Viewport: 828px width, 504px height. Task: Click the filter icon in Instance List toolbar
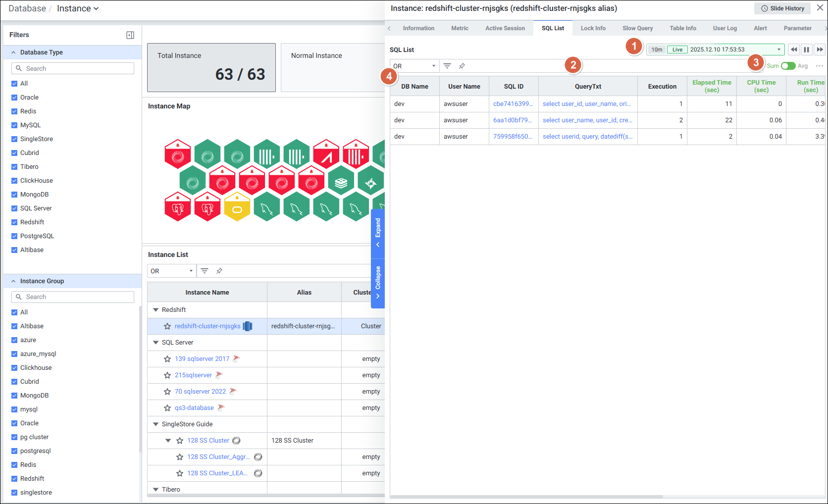coord(205,271)
